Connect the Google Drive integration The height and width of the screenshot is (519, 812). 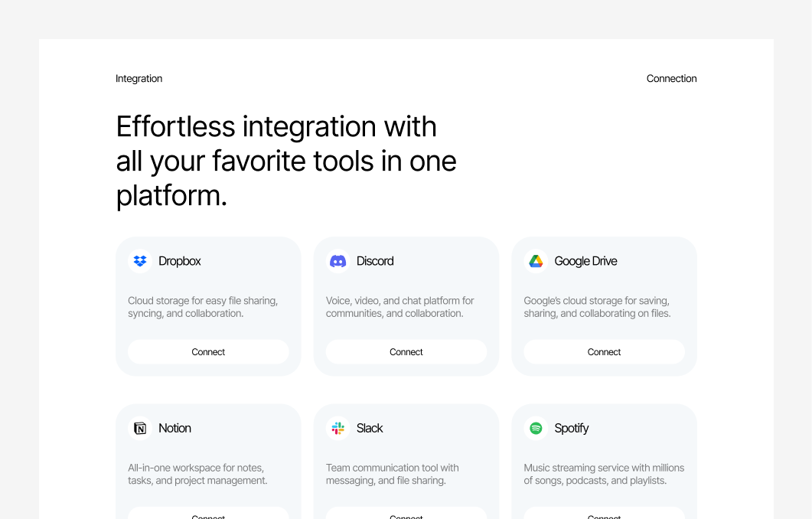(604, 351)
